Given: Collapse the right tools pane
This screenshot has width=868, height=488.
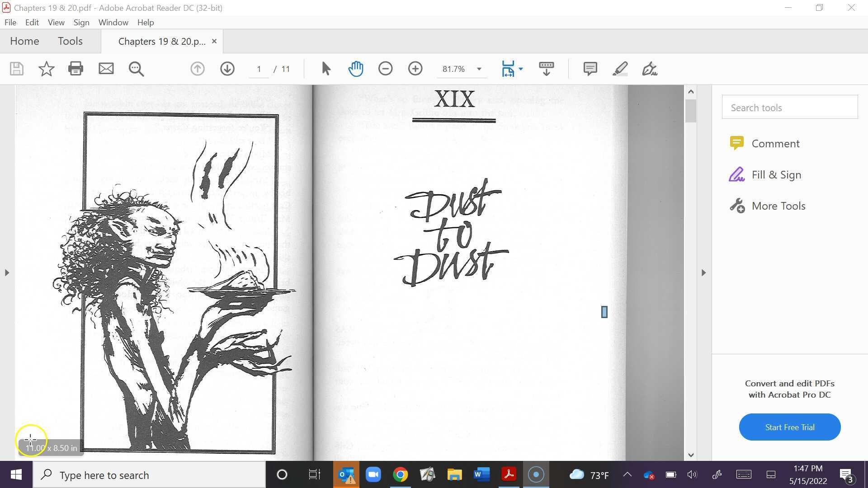Looking at the screenshot, I should (x=703, y=272).
